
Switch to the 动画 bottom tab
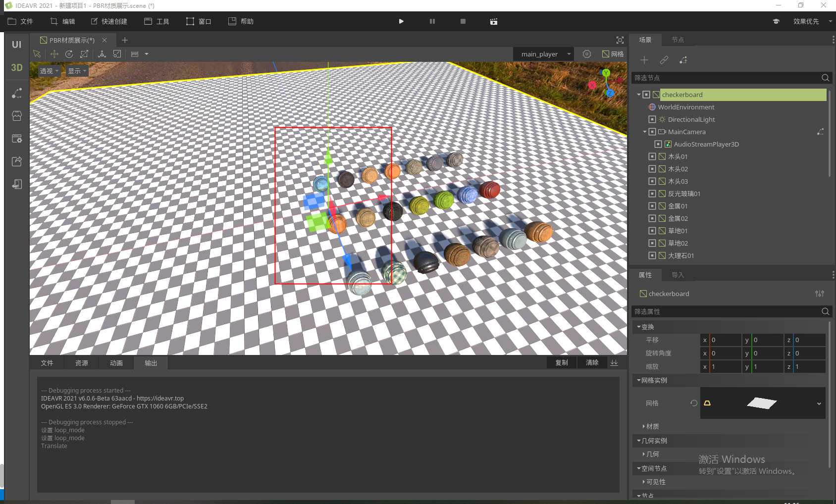coord(116,363)
